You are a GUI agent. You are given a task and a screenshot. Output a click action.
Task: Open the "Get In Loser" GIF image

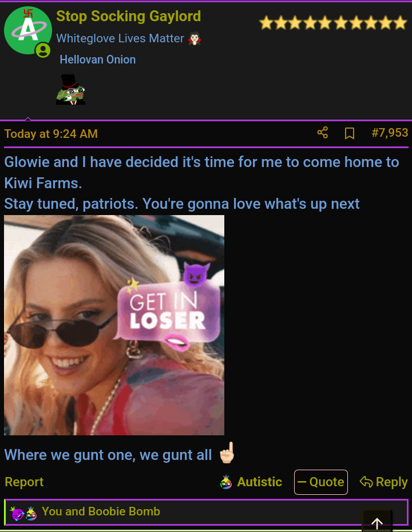[114, 325]
